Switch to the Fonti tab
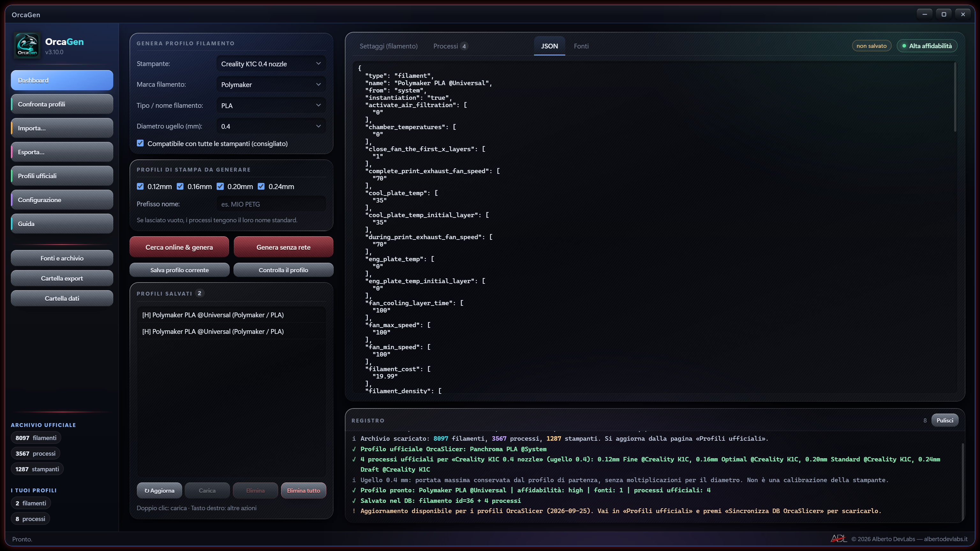 (x=581, y=46)
